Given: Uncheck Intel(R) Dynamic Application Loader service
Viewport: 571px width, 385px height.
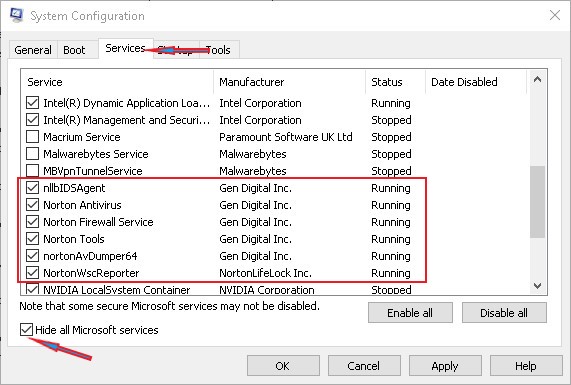Looking at the screenshot, I should (x=32, y=103).
